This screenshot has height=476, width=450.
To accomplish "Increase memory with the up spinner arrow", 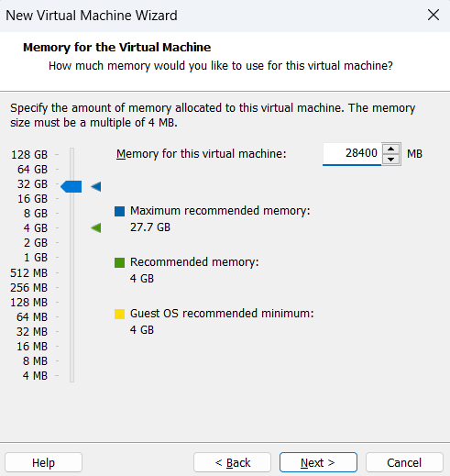I will 391,149.
